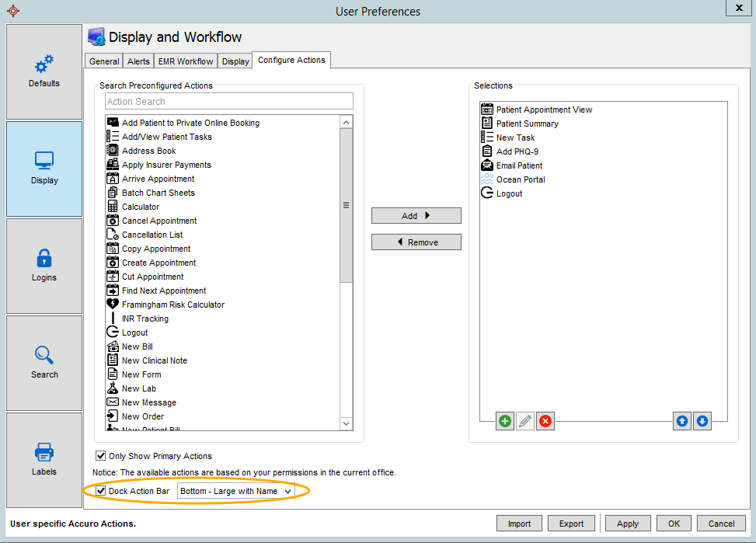This screenshot has height=543, width=756.
Task: Open the Labels section in sidebar
Action: pos(44,460)
